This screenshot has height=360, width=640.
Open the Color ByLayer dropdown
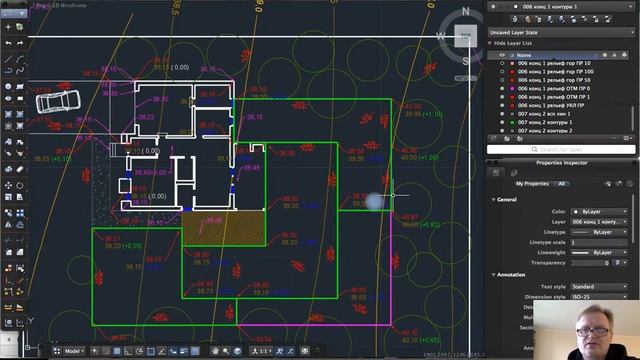pos(599,212)
